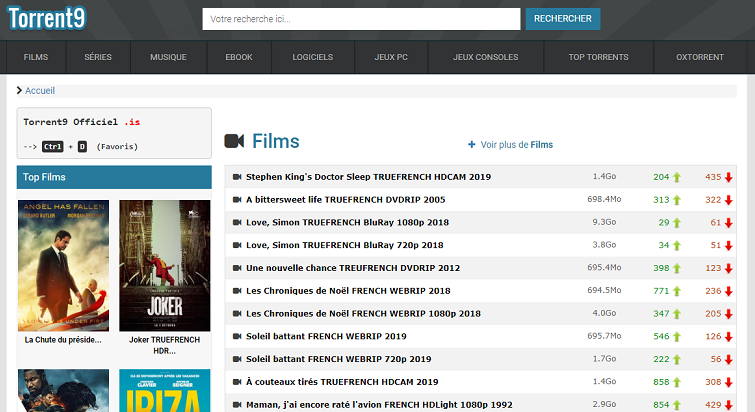
Task: Click the 771 seed count
Action: pos(661,291)
